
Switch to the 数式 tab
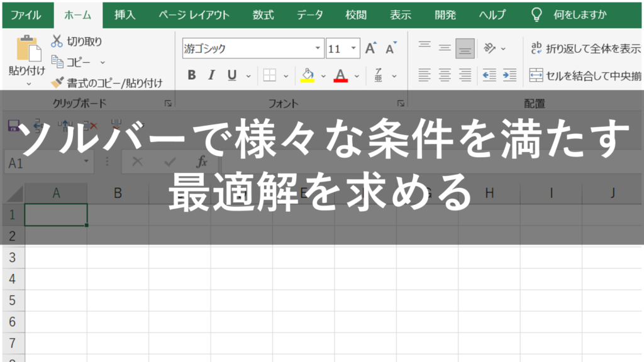(263, 15)
